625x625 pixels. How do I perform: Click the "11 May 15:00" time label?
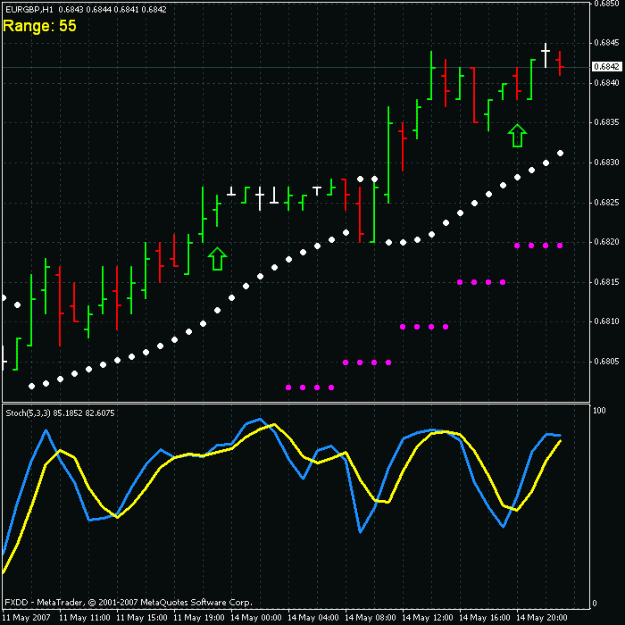pos(142,618)
